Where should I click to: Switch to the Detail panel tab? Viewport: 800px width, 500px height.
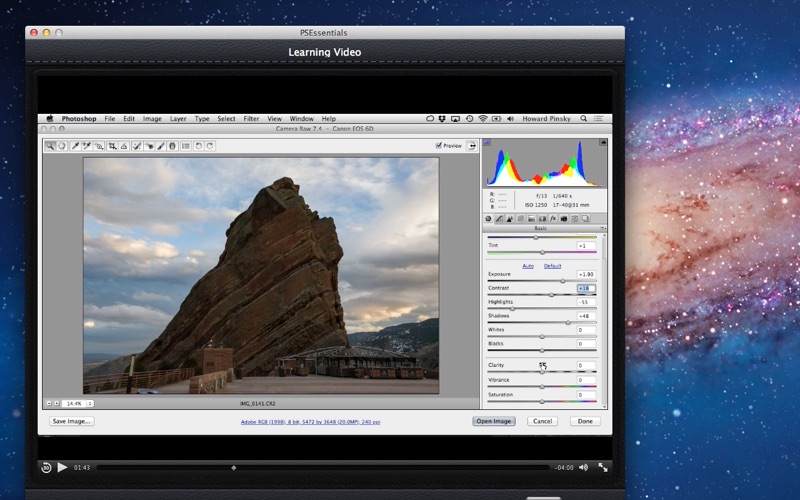tap(510, 218)
